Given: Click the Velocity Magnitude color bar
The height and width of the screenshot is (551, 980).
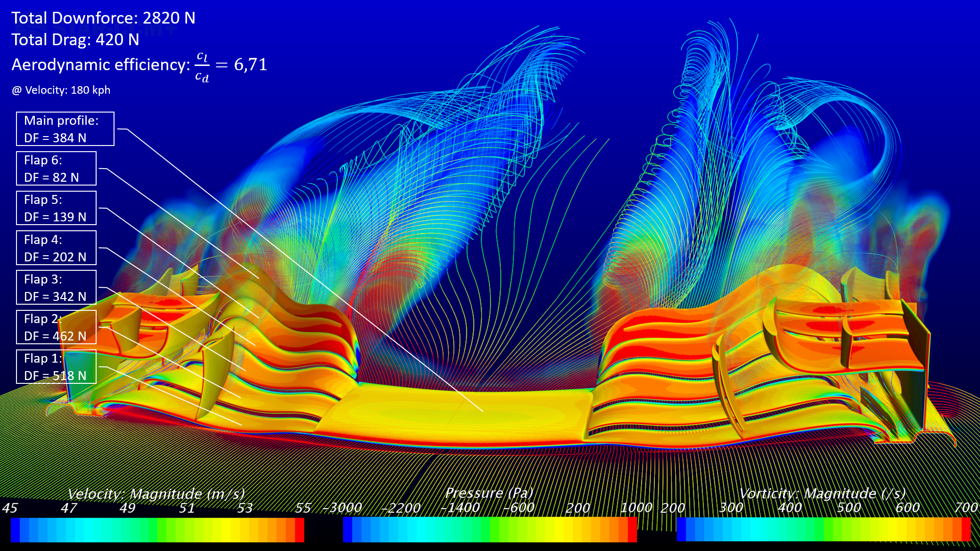Looking at the screenshot, I should tap(157, 530).
